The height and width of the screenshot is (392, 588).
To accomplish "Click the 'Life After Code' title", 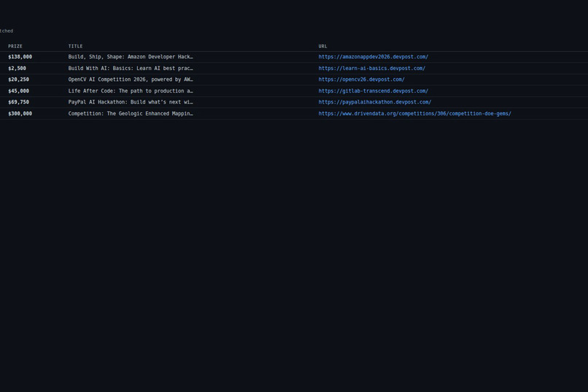I will 131,91.
